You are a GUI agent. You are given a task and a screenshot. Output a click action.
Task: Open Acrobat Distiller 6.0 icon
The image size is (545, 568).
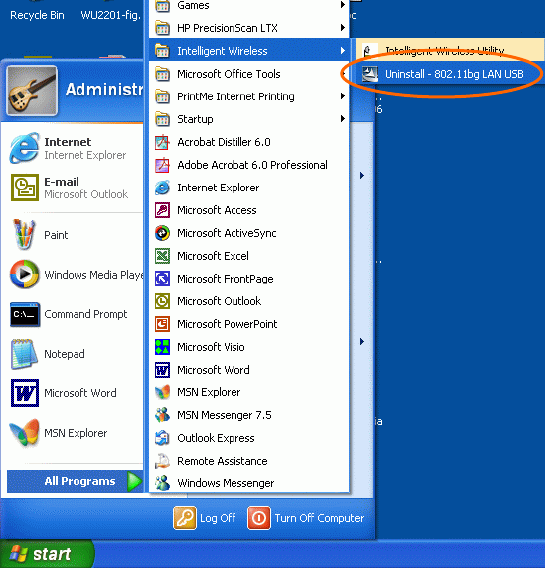163,142
